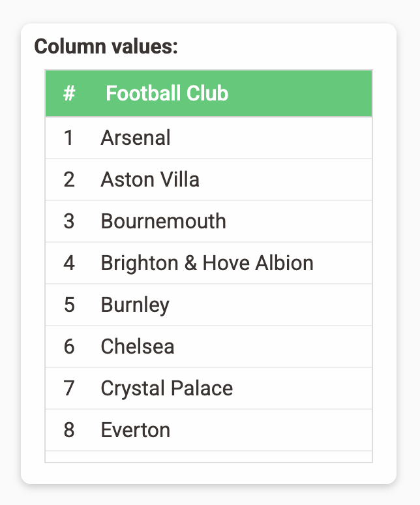Select the Crystal Palace row
420x505 pixels.
click(209, 388)
